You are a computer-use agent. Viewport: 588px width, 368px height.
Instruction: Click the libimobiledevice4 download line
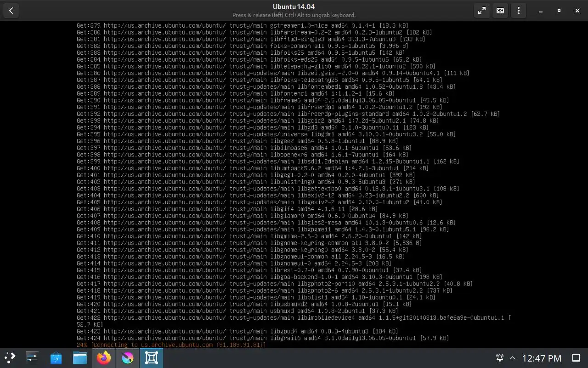click(294, 321)
